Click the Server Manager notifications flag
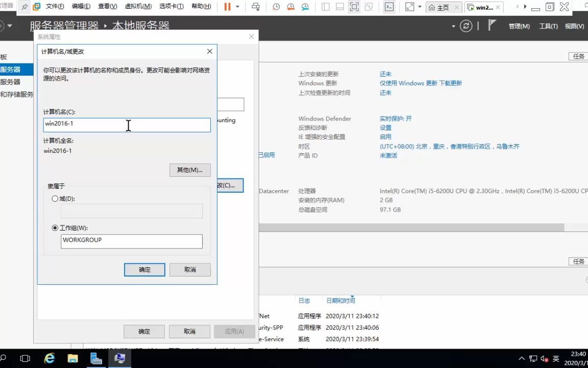This screenshot has width=588, height=368. (492, 25)
